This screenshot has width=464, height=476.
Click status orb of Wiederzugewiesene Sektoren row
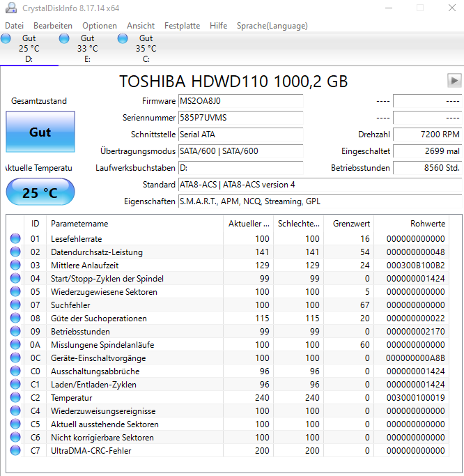point(15,291)
